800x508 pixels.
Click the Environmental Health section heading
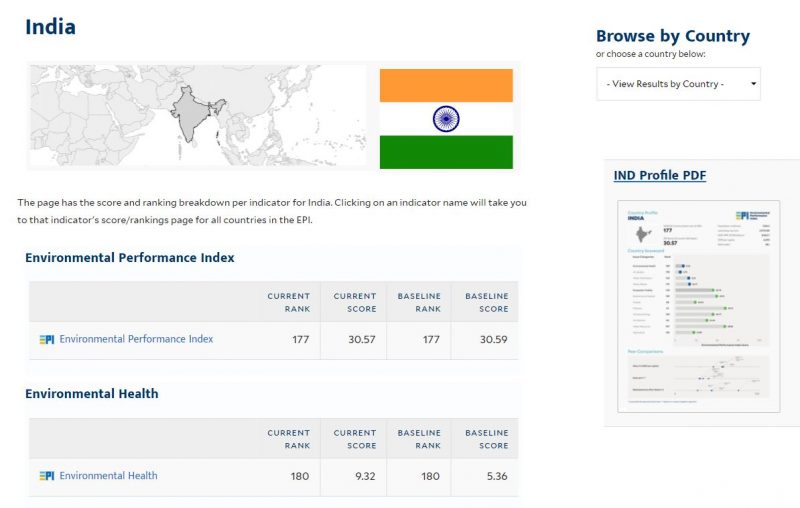point(92,394)
